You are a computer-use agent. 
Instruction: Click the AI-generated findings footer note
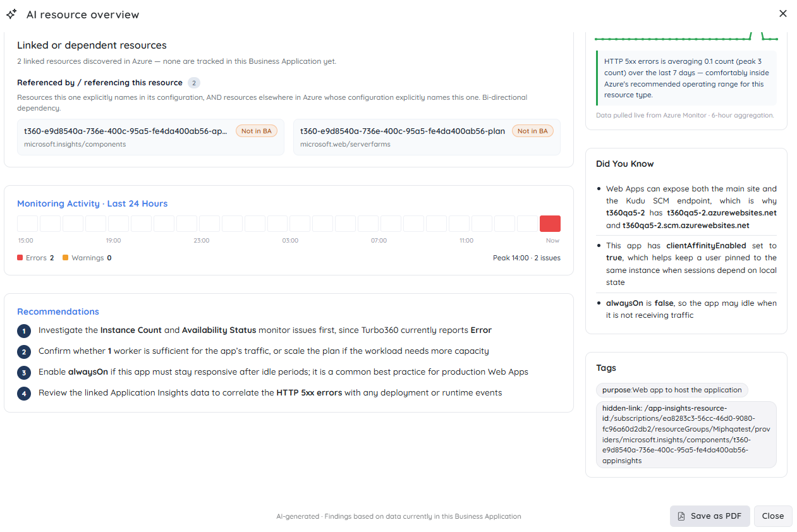[399, 516]
